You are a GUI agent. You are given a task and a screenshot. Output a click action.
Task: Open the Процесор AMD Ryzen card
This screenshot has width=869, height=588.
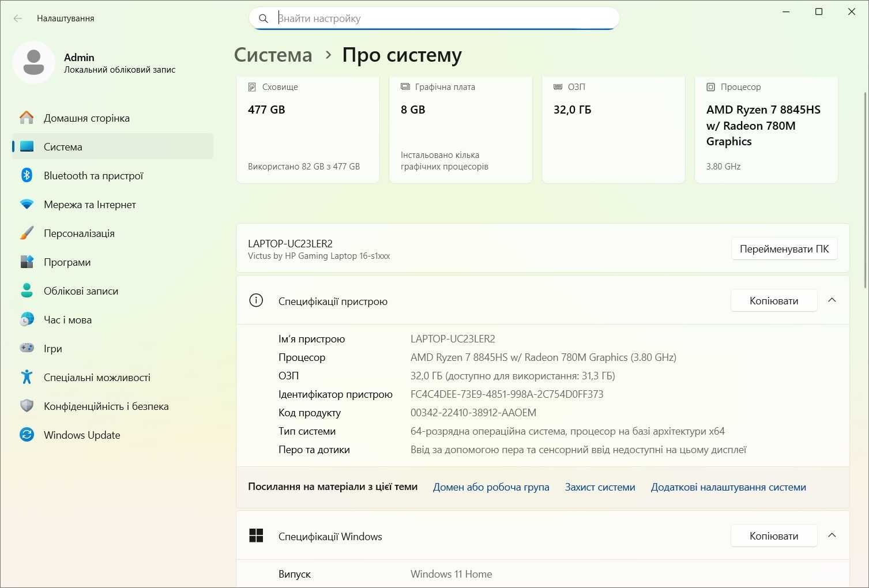[766, 130]
